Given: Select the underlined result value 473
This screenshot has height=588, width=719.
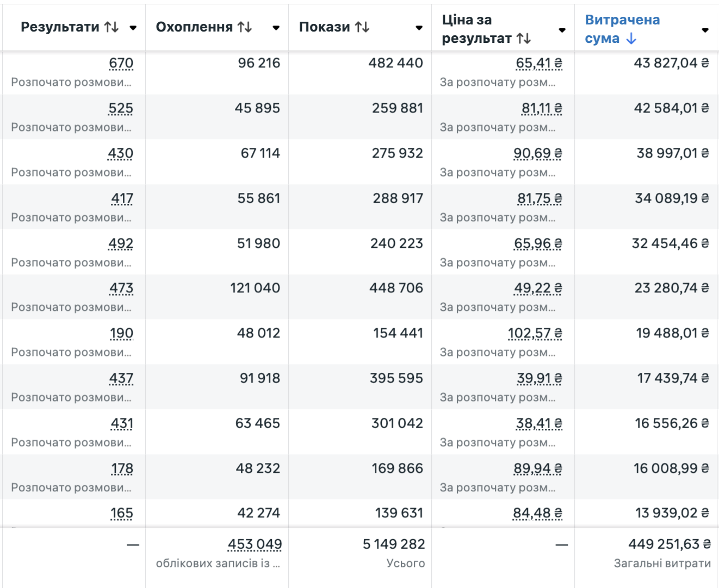Looking at the screenshot, I should click(121, 289).
